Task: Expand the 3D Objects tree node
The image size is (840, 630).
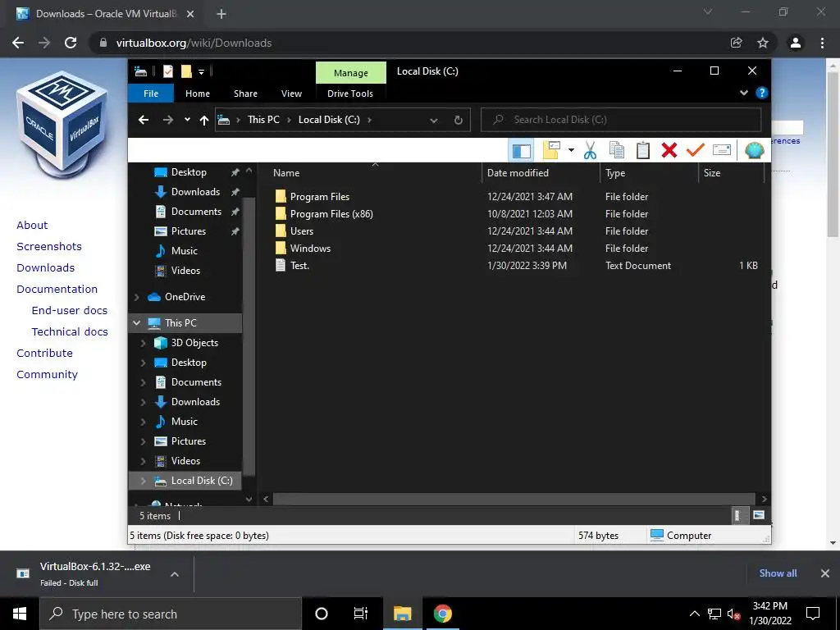Action: (143, 343)
